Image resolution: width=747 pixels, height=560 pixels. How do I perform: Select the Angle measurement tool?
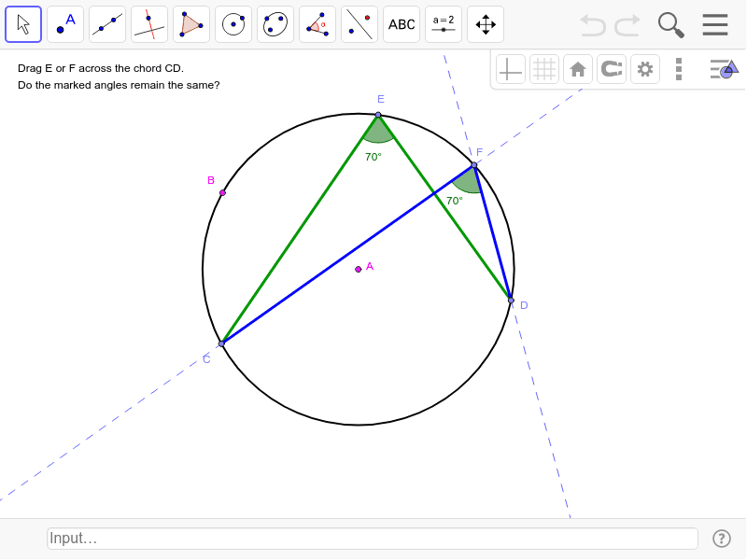pos(317,24)
